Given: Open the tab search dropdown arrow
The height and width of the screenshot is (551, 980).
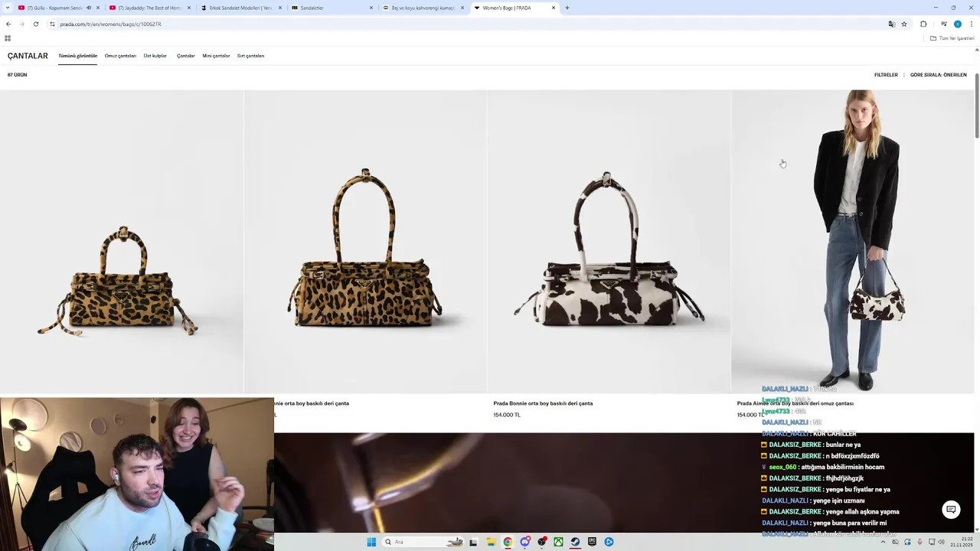Looking at the screenshot, I should [8, 8].
